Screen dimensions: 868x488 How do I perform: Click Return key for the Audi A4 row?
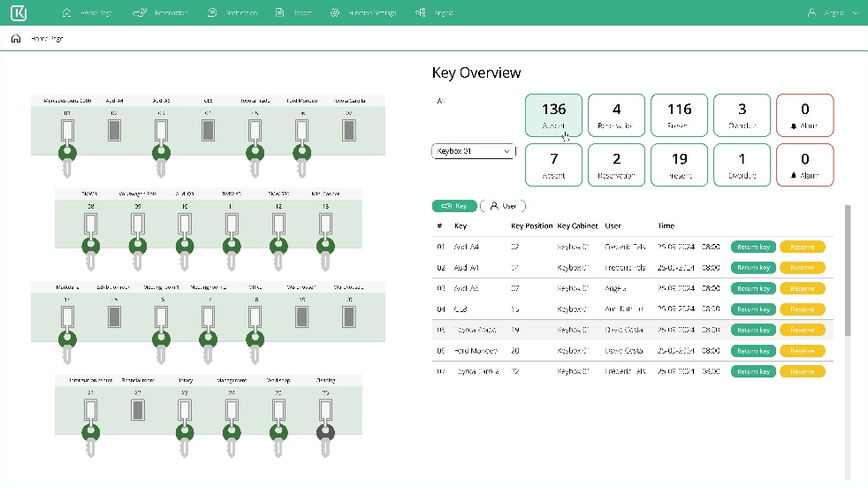click(753, 247)
